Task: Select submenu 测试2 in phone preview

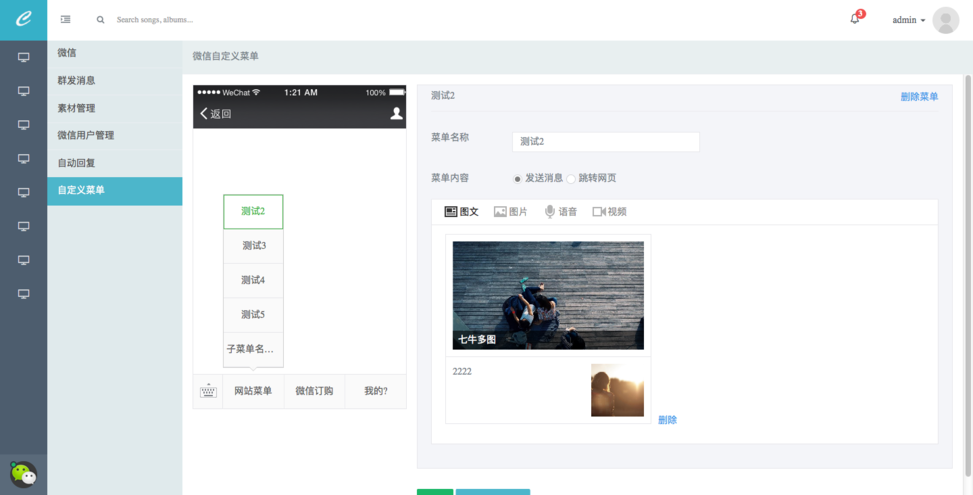Action: (x=253, y=212)
